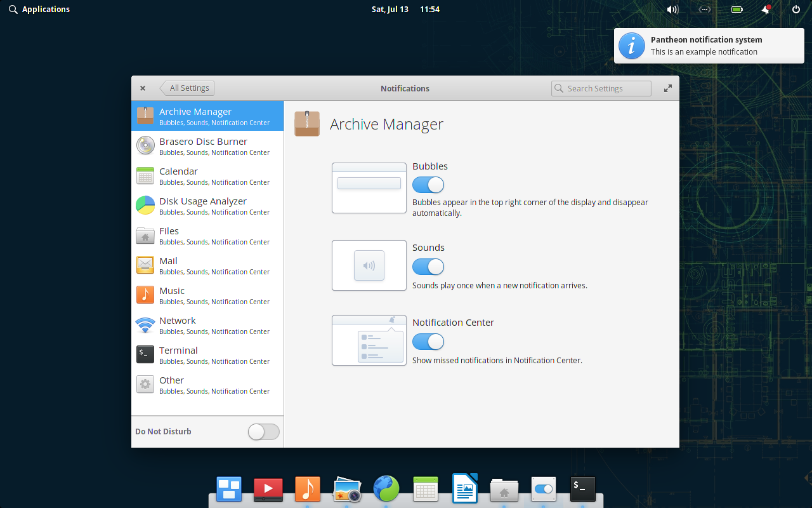Viewport: 812px width, 508px height.
Task: Open the Applications menu
Action: point(39,10)
